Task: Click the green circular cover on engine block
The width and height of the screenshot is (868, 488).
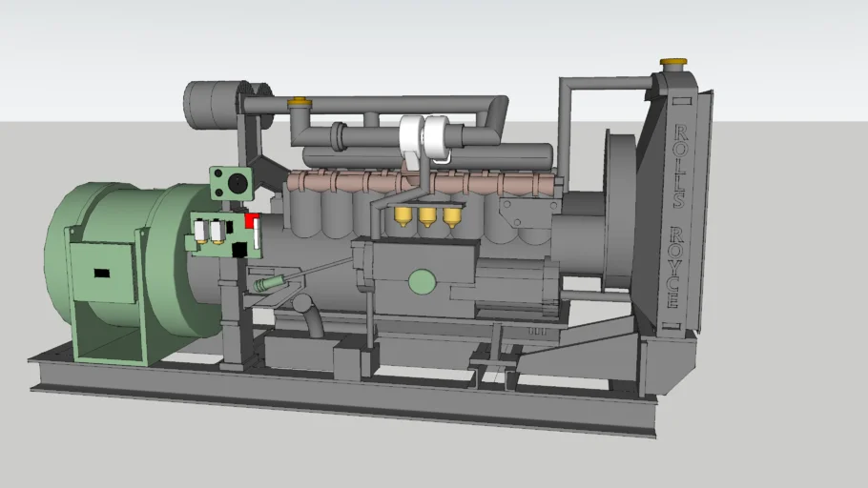Action: 421,281
